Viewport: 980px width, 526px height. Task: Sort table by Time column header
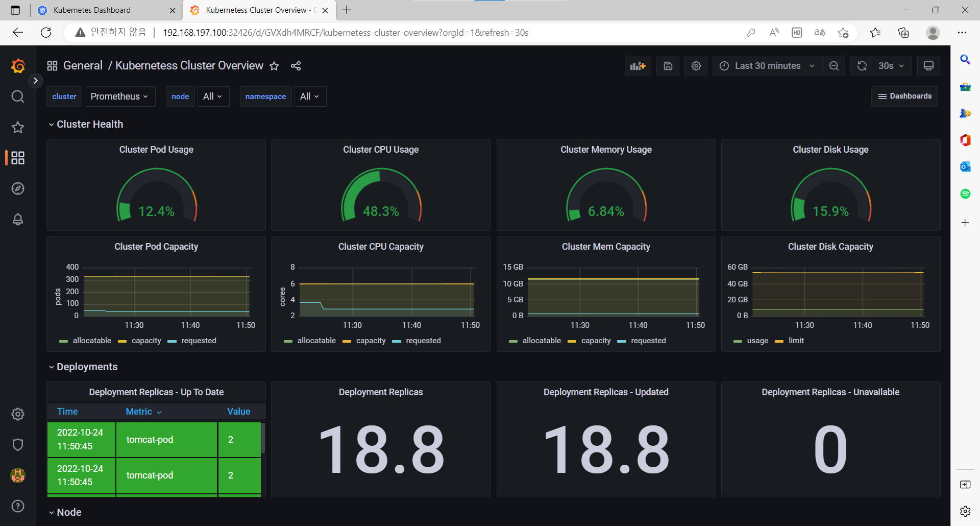click(67, 412)
